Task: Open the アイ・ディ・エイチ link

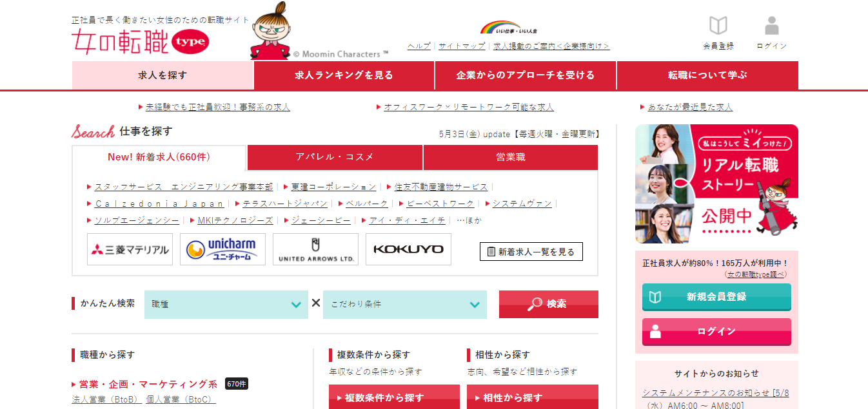Action: tap(407, 220)
